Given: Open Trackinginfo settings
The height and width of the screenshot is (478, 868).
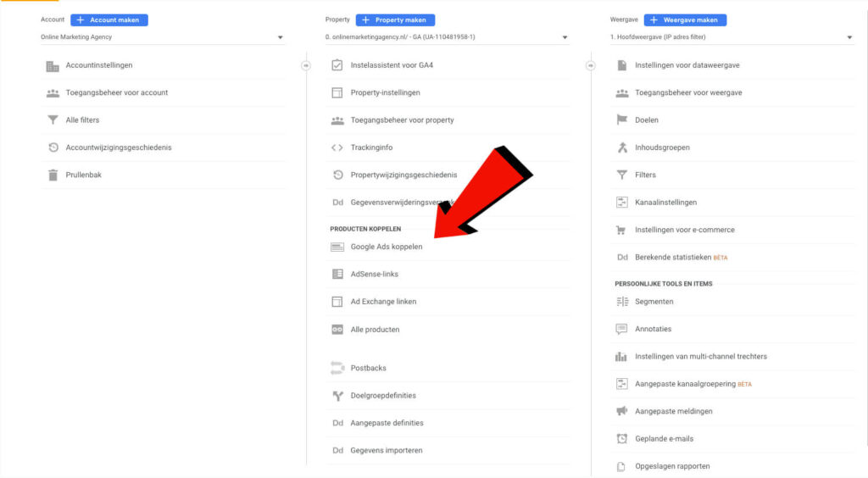Looking at the screenshot, I should pyautogui.click(x=371, y=147).
